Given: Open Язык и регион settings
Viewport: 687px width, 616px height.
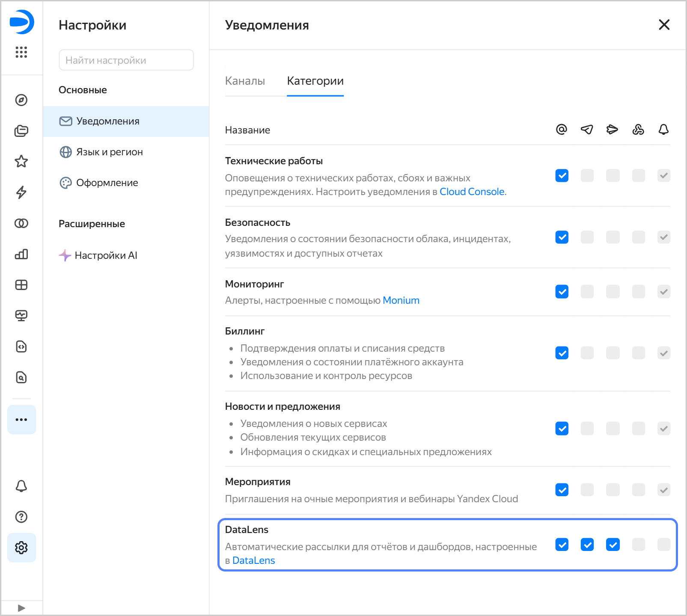Looking at the screenshot, I should point(126,152).
